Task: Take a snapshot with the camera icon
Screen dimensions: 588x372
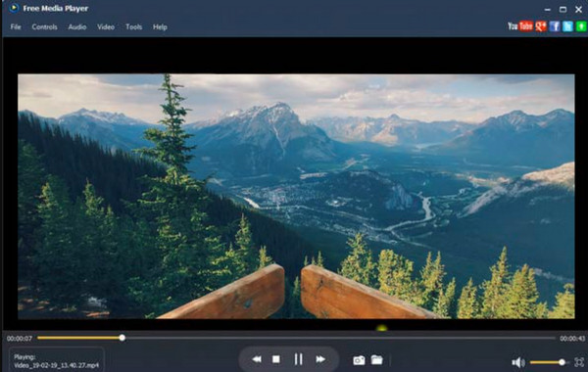Action: 359,360
